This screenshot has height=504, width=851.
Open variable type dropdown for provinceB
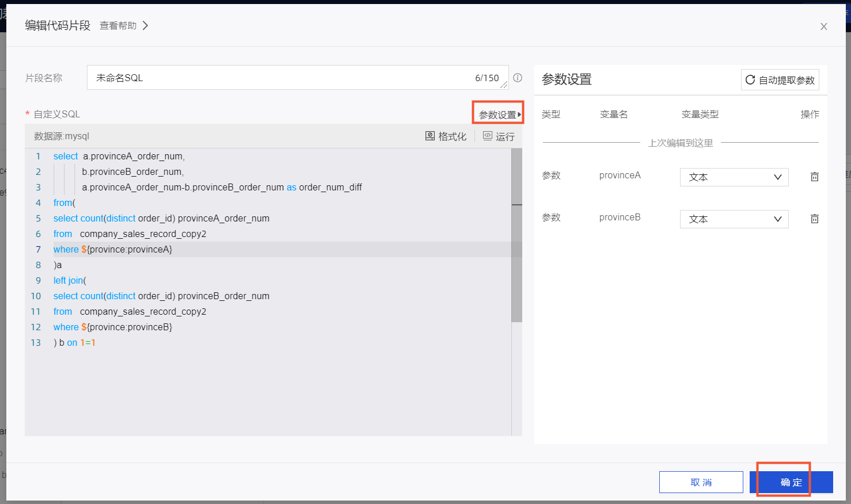click(x=734, y=219)
